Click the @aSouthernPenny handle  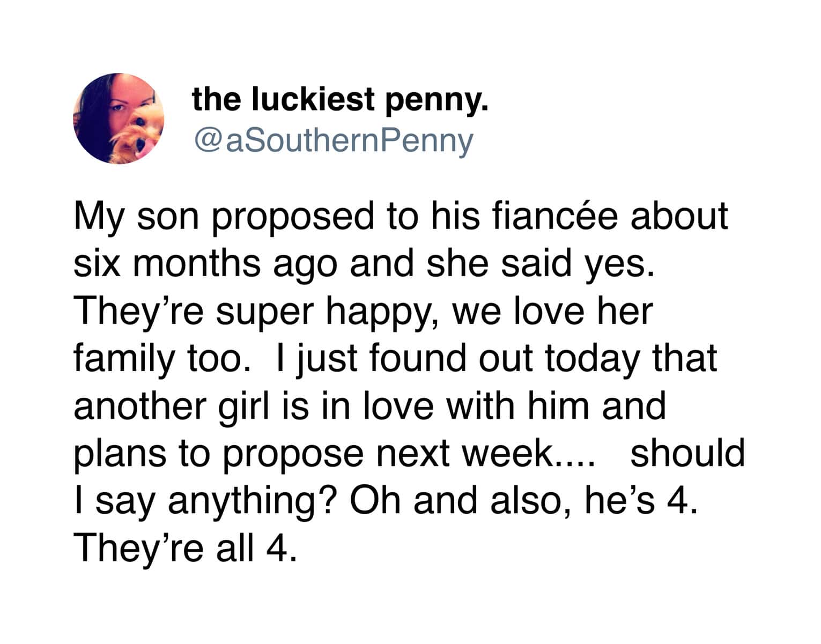pyautogui.click(x=333, y=140)
